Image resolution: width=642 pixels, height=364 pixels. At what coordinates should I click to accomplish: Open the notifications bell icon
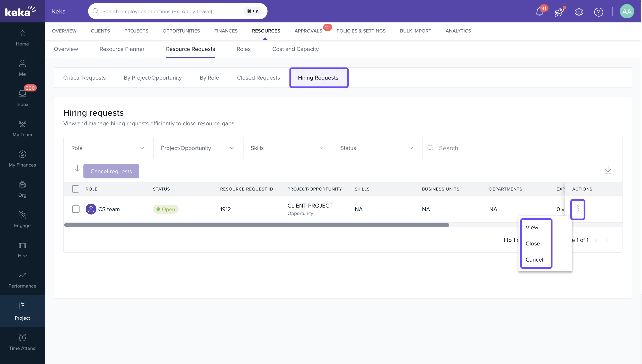pos(540,12)
